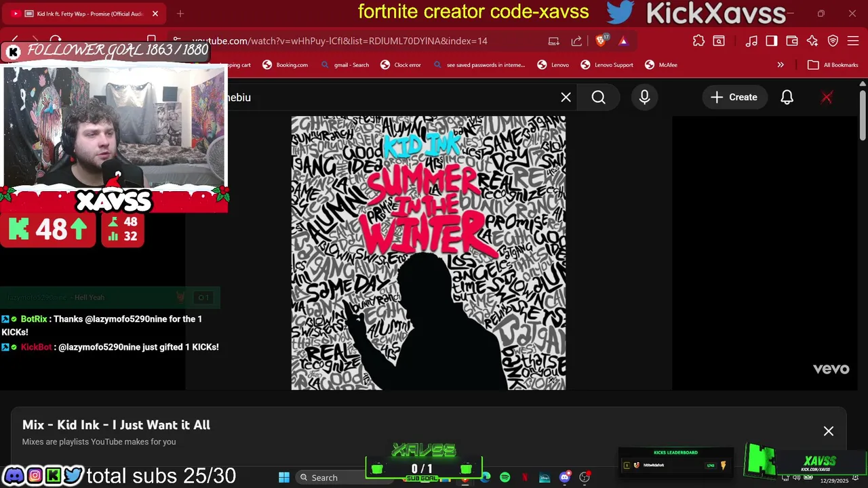Viewport: 868px width, 488px height.
Task: Open Brave Leo AI sparkle icon
Action: [812, 41]
